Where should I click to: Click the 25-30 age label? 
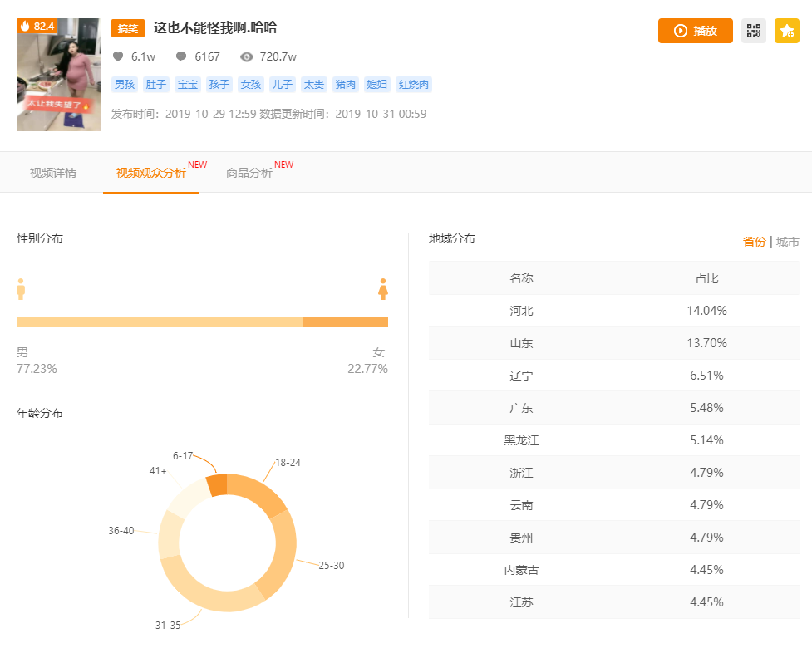(332, 565)
